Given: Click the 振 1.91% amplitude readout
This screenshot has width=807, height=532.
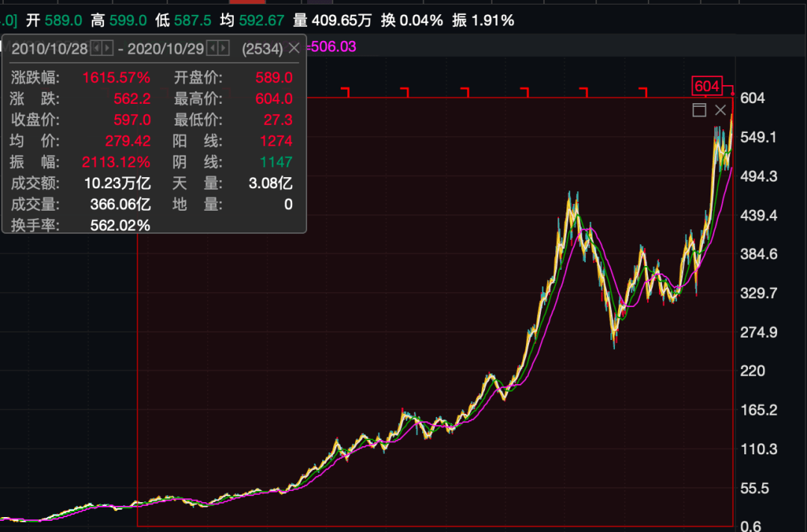Looking at the screenshot, I should (483, 21).
